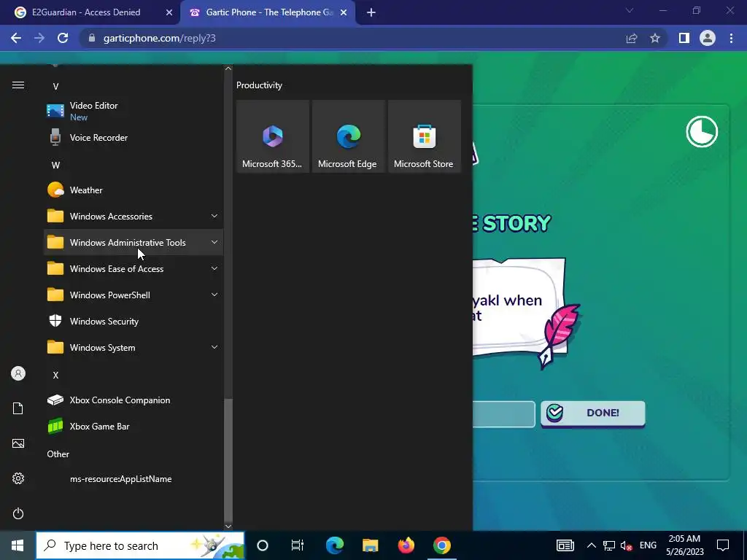This screenshot has width=747, height=560.
Task: Open Documents from Start sidebar
Action: 18,408
